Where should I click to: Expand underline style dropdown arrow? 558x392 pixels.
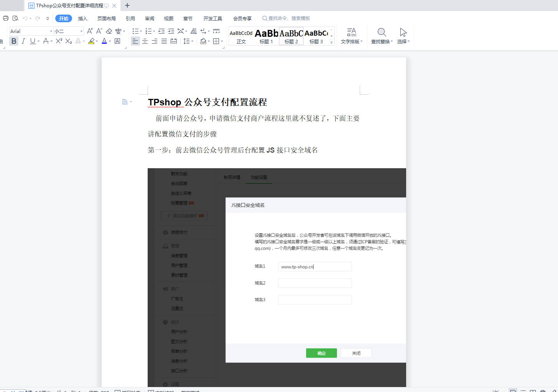pos(38,41)
